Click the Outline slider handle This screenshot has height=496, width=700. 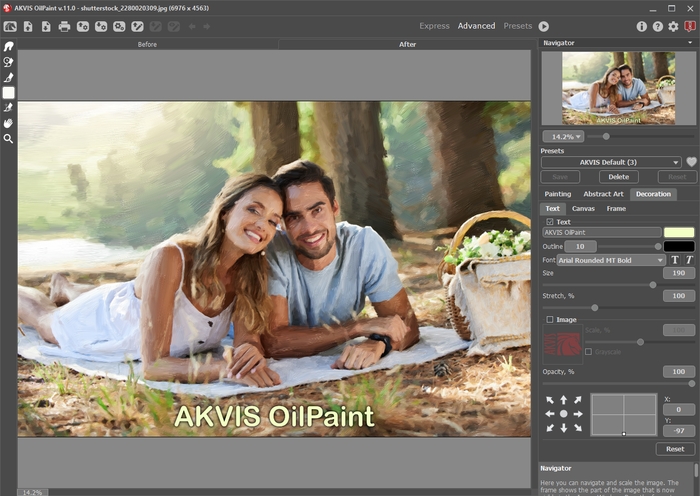[x=658, y=246]
